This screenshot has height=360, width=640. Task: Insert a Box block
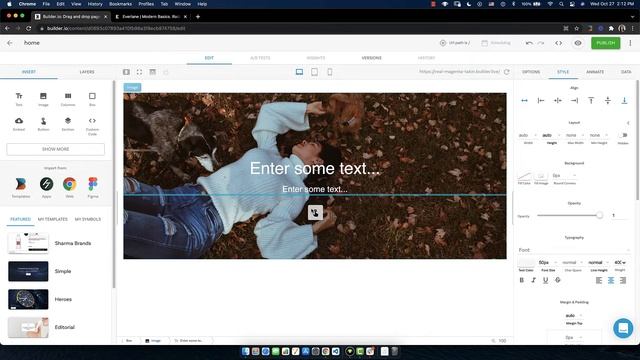(x=92, y=99)
